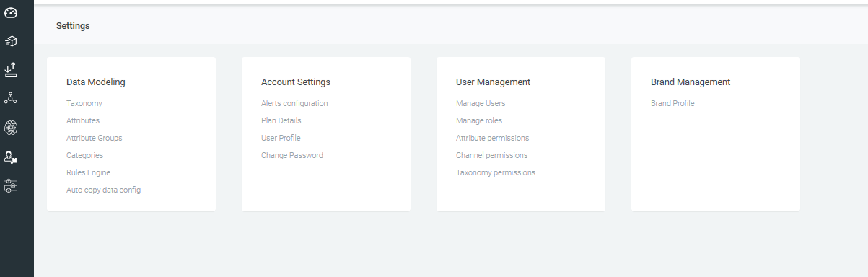Open the Rules Engine link

coord(88,172)
